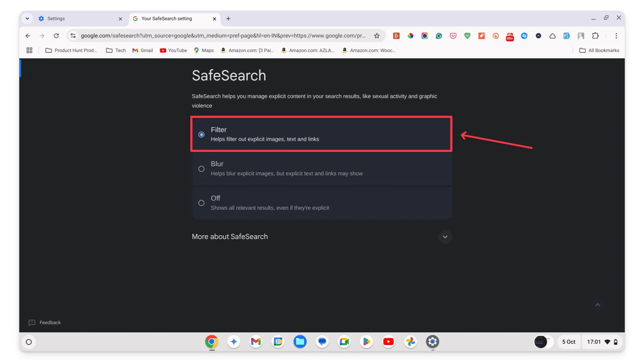The width and height of the screenshot is (644, 362).
Task: Open the Extensions puzzle icon
Action: 595,36
